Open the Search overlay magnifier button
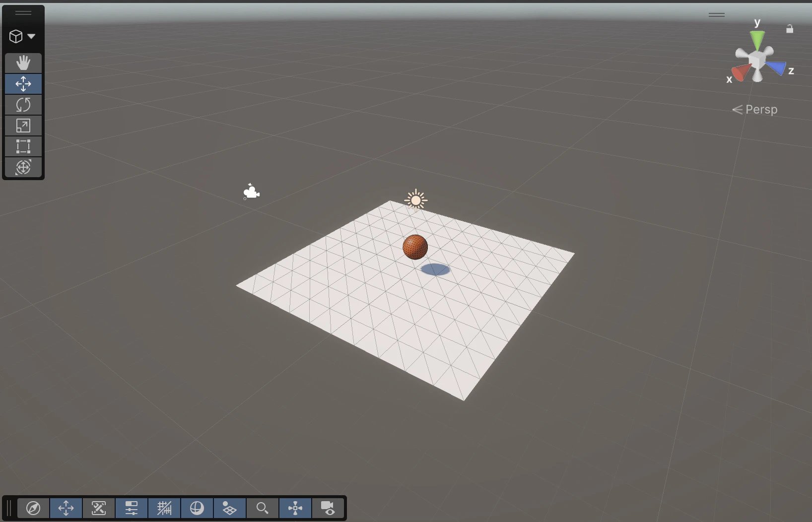 (x=263, y=508)
